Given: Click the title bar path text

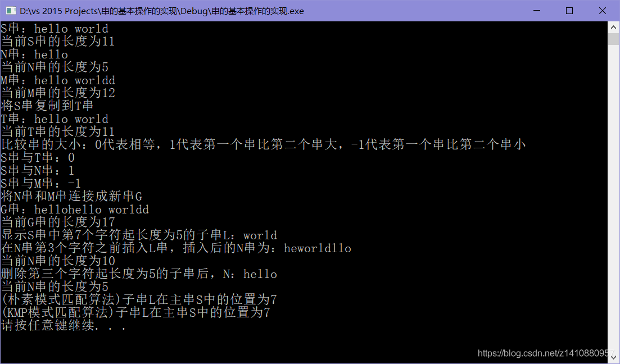Looking at the screenshot, I should coord(162,11).
